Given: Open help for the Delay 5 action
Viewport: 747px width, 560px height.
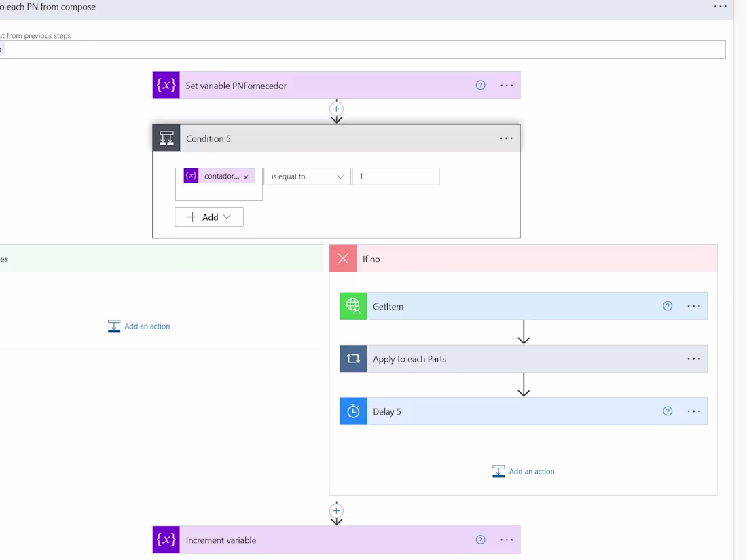Looking at the screenshot, I should coord(667,411).
